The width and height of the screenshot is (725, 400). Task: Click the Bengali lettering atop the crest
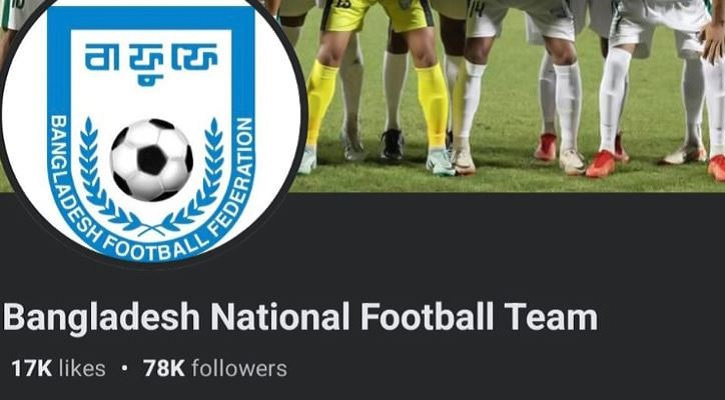click(x=151, y=63)
